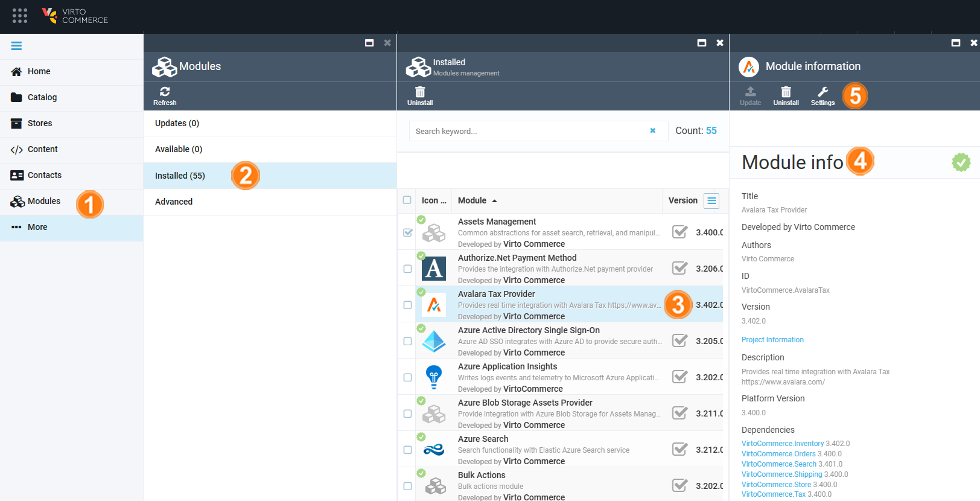Open Contacts in sidebar
This screenshot has height=501, width=980.
pyautogui.click(x=71, y=175)
